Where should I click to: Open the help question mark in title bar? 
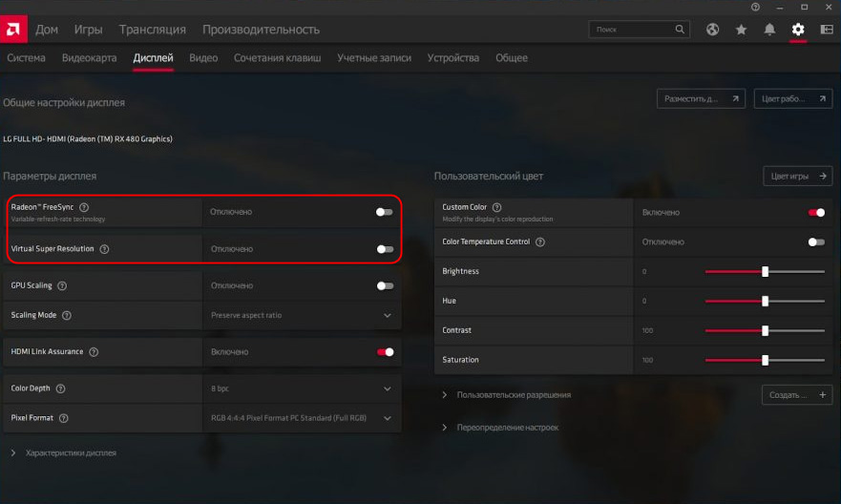(x=755, y=7)
